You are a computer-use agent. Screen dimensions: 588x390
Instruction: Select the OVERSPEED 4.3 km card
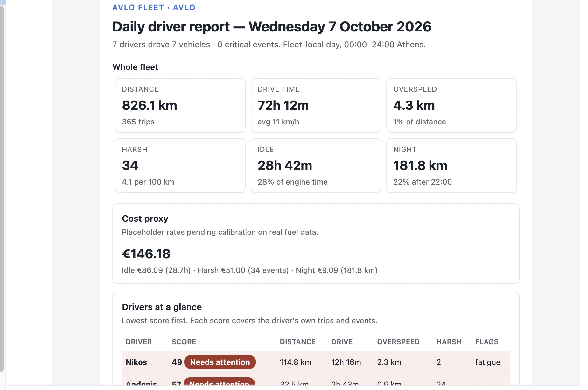tap(451, 105)
